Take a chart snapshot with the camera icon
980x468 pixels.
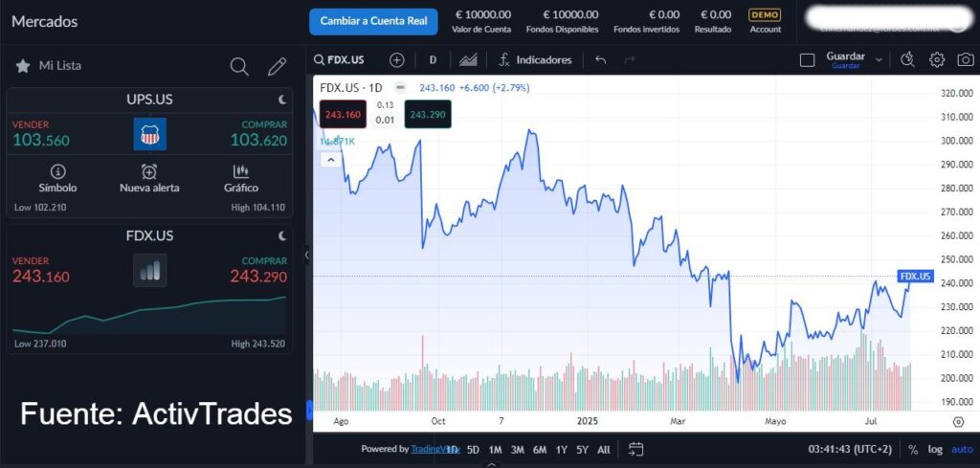point(966,59)
